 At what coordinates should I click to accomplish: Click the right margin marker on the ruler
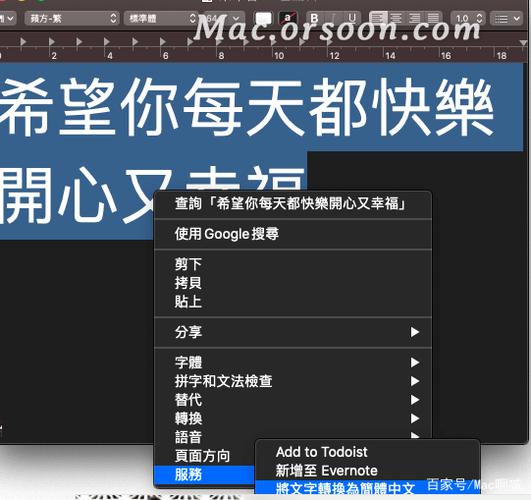523,42
